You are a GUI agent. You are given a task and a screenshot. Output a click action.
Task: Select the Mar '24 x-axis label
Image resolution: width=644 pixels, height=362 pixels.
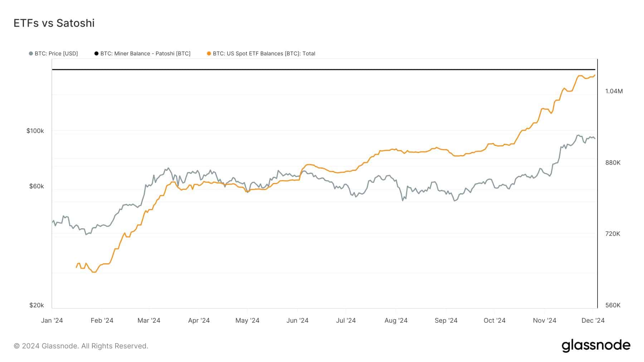point(149,320)
